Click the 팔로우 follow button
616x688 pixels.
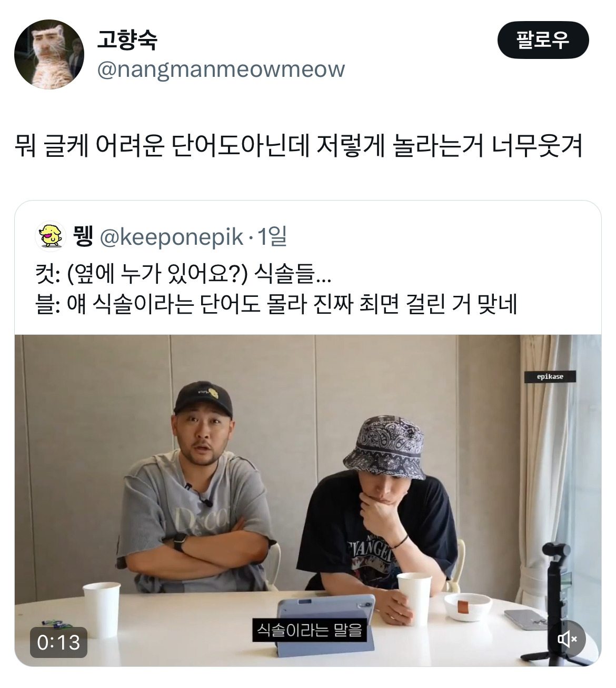pyautogui.click(x=543, y=40)
